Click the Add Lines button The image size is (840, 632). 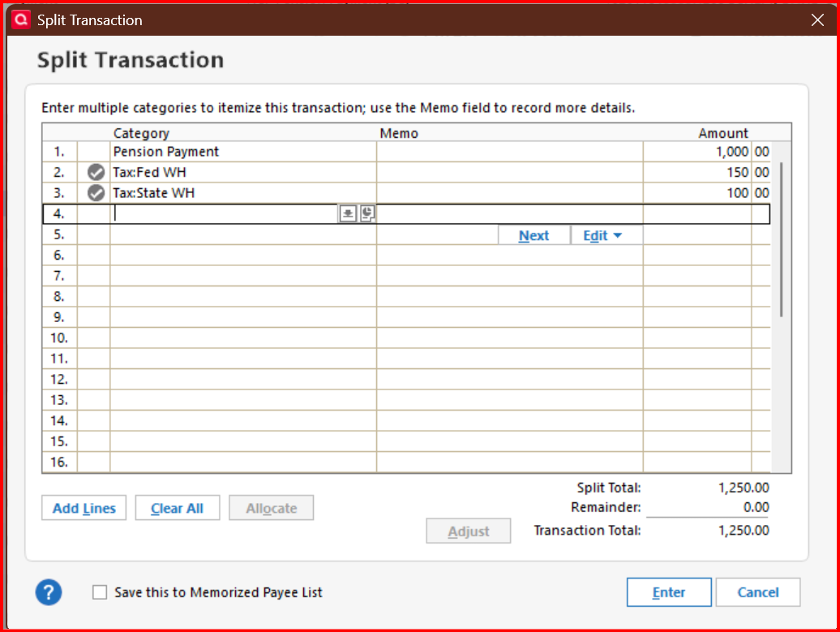tap(84, 508)
